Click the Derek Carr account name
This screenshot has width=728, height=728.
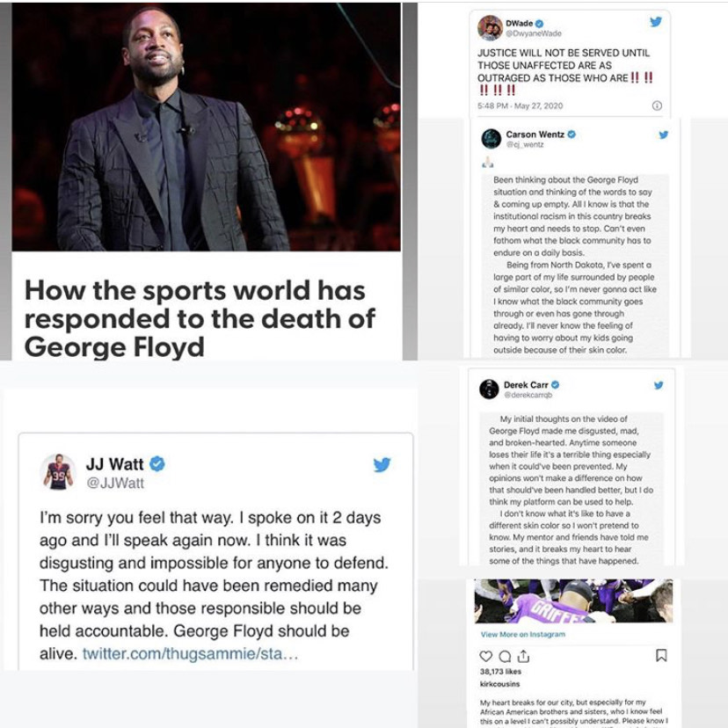526,385
